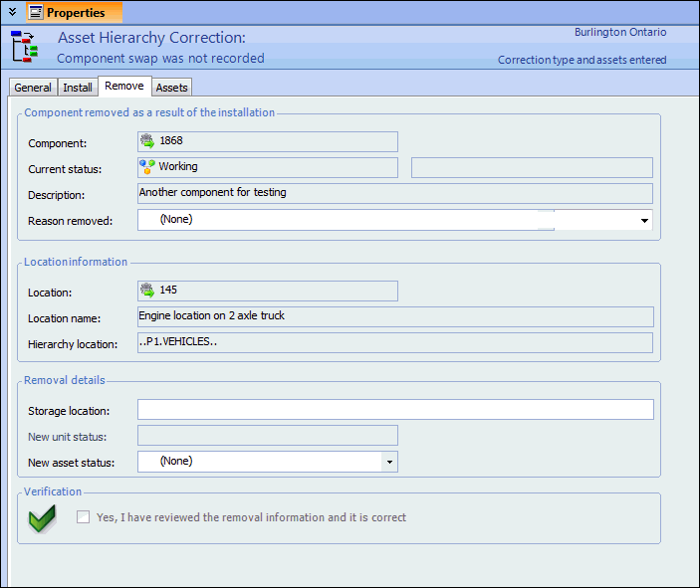Click the Hierarchy location field
This screenshot has height=588, width=700.
tap(395, 343)
